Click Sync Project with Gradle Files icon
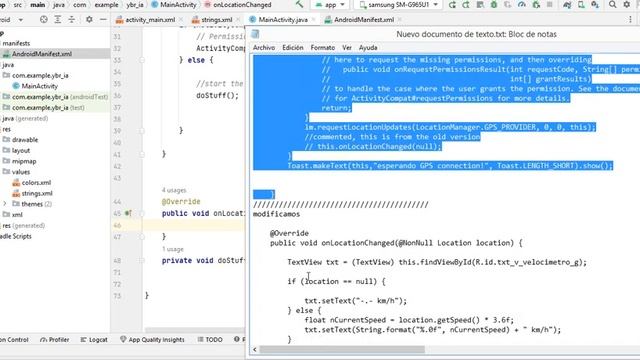 click(x=567, y=5)
